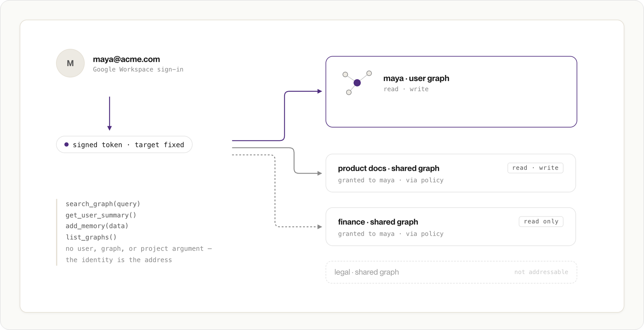Click the maya@acme.com email heading
The image size is (644, 330).
point(126,59)
